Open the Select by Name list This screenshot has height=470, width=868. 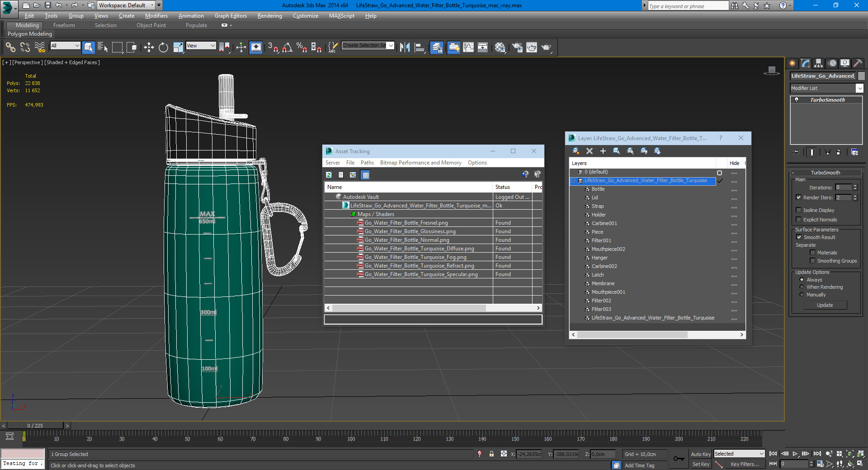coord(103,47)
